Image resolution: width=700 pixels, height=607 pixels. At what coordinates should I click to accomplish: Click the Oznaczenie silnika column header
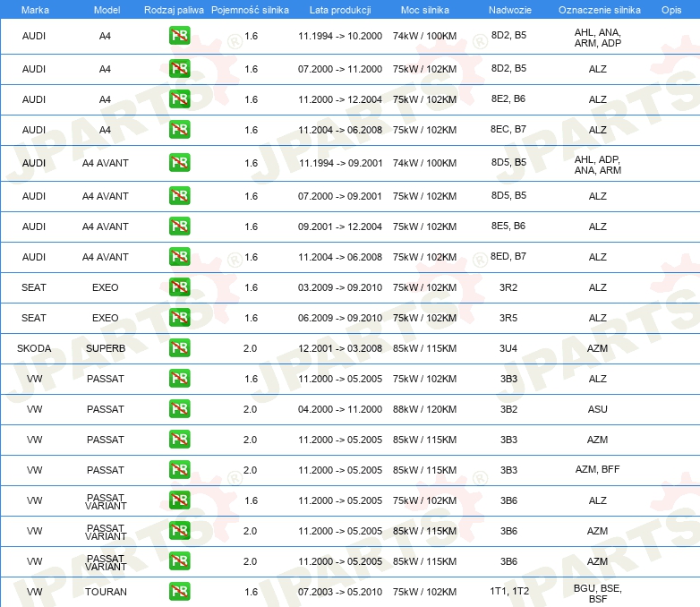pyautogui.click(x=599, y=10)
